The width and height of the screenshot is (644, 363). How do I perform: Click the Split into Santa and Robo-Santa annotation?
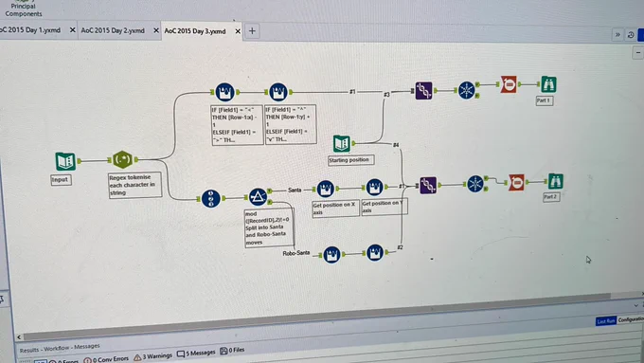tap(269, 228)
